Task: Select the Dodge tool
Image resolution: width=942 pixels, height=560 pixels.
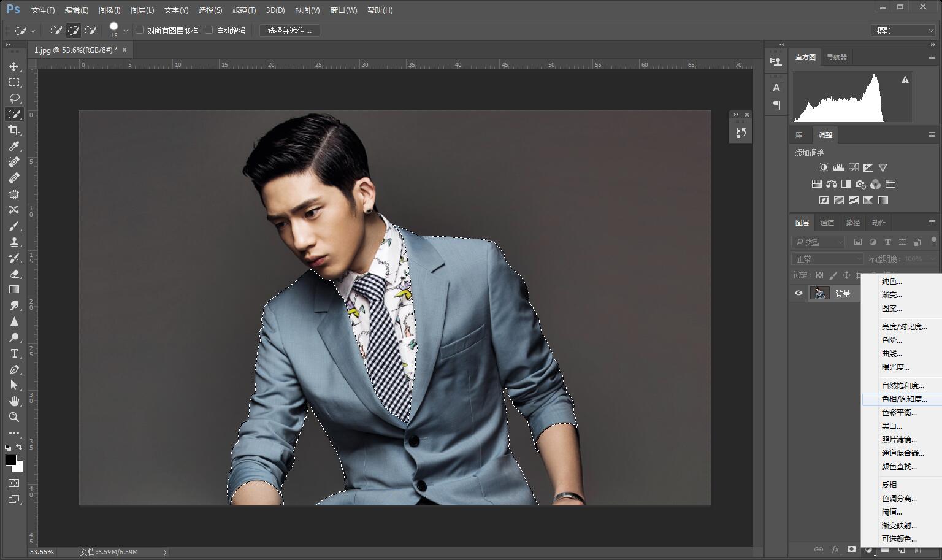Action: [14, 337]
